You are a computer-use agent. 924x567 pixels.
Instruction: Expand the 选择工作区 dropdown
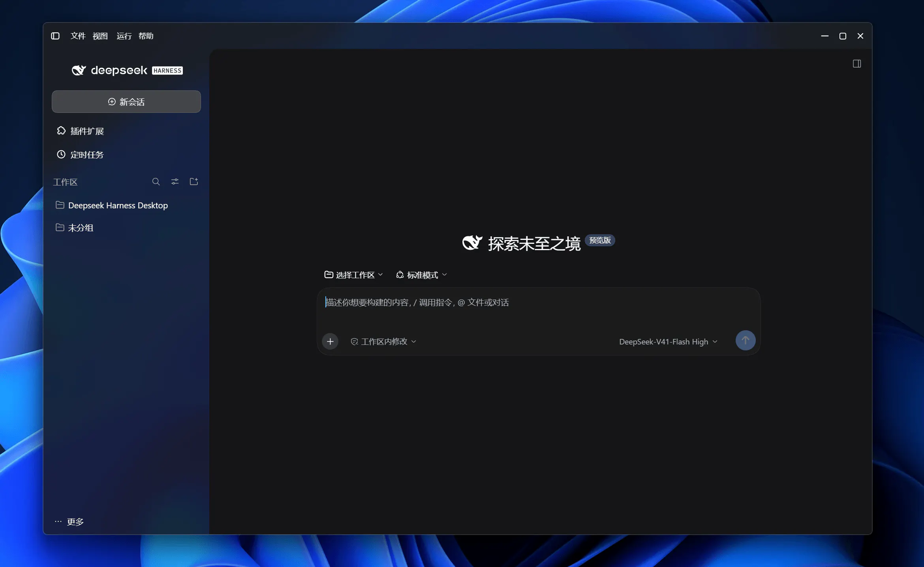[x=354, y=275]
